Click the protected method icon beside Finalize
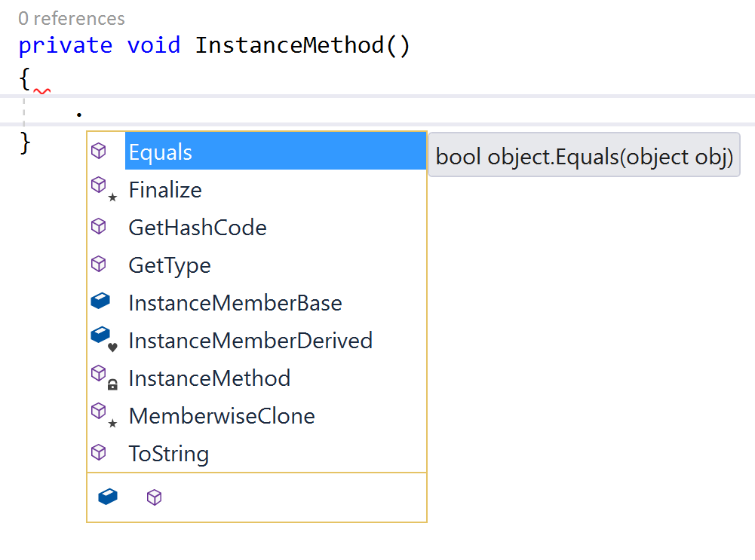The width and height of the screenshot is (755, 560). point(104,188)
